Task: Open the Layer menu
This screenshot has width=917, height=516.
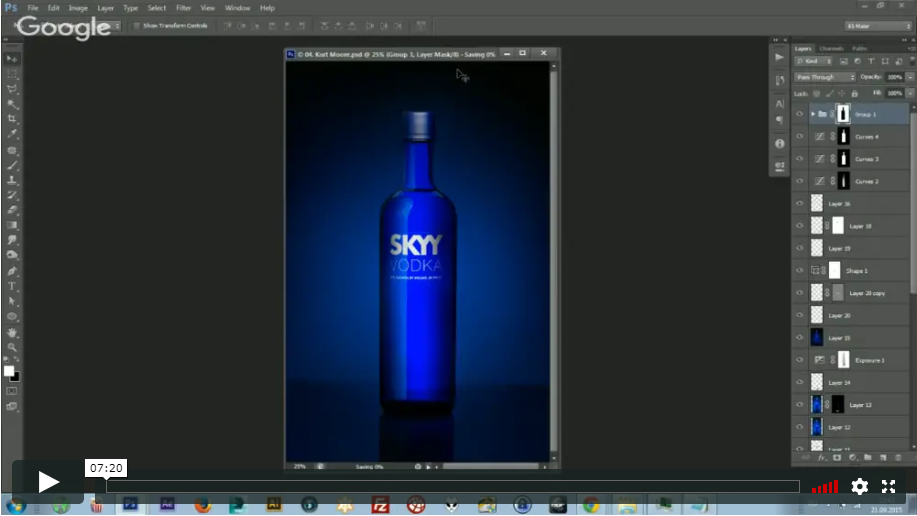Action: [x=105, y=8]
